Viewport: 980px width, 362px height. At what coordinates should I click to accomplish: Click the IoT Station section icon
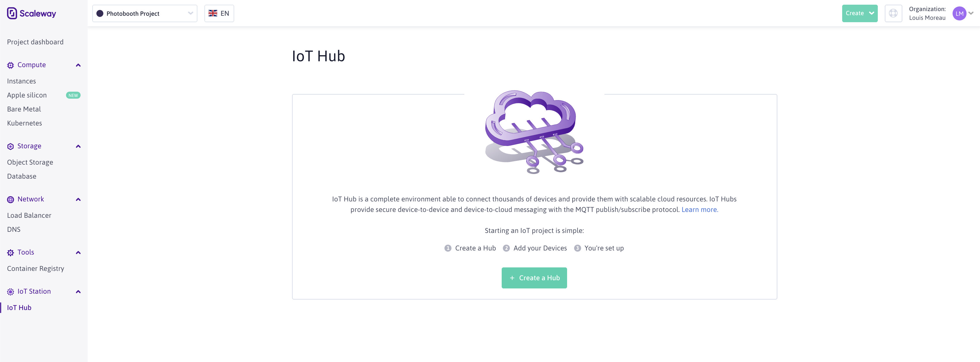click(x=10, y=291)
